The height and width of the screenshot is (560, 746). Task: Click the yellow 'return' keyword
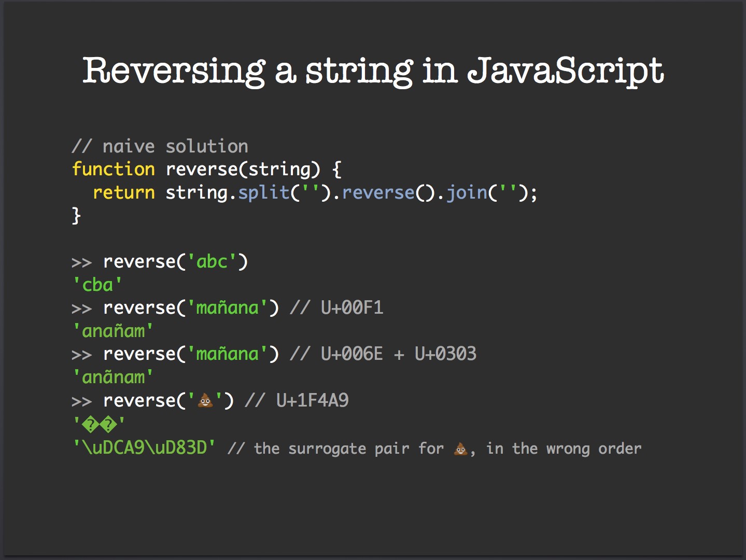pyautogui.click(x=123, y=192)
